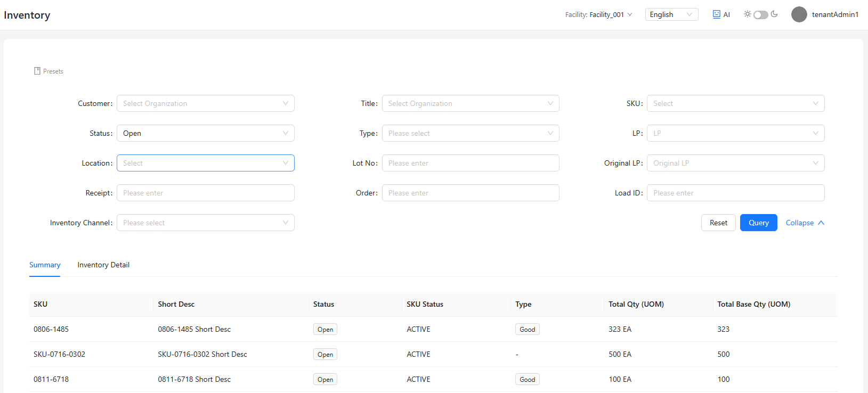Click the Presets label
Image resolution: width=868 pixels, height=393 pixels.
point(53,71)
